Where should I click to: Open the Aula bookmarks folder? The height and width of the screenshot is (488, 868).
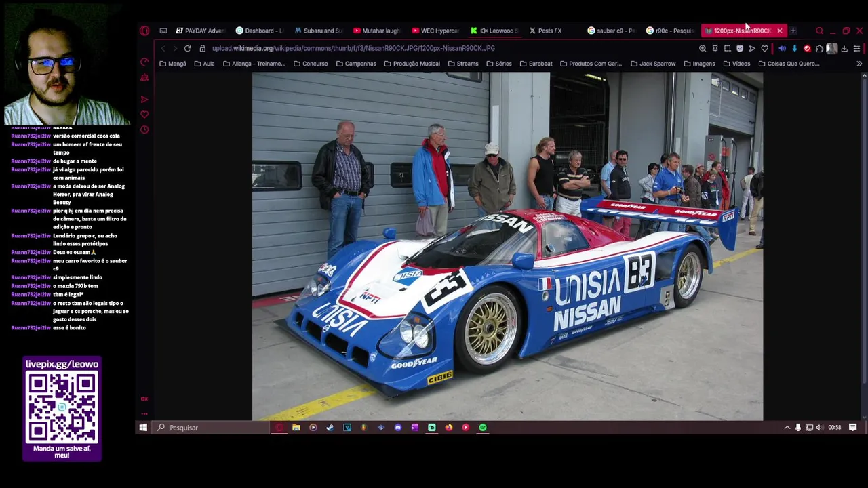pyautogui.click(x=204, y=64)
